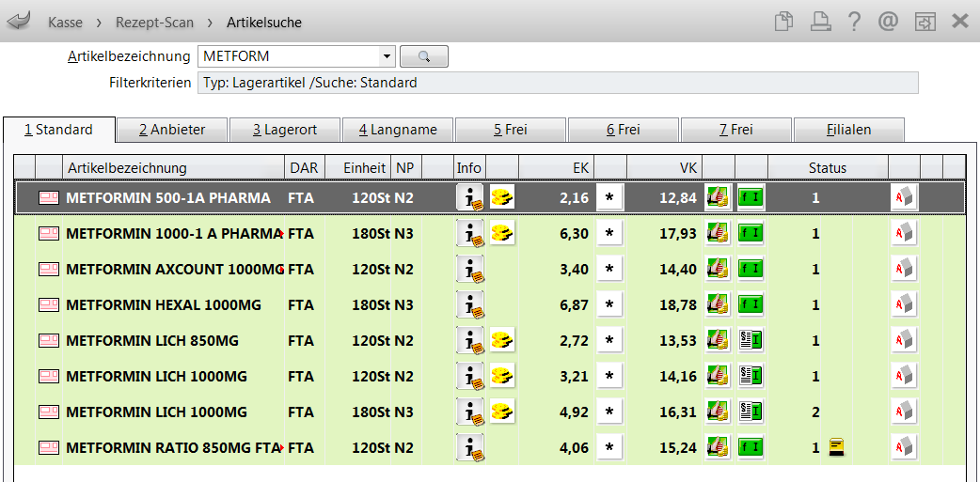Switch to the 1 Standard tab
Viewport: 980px width, 482px height.
58,130
